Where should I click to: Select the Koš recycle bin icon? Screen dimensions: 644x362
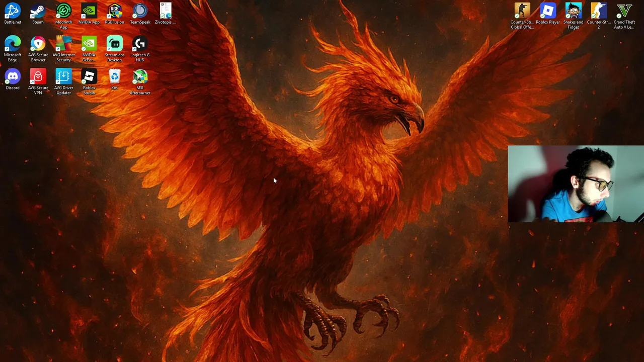tap(114, 79)
